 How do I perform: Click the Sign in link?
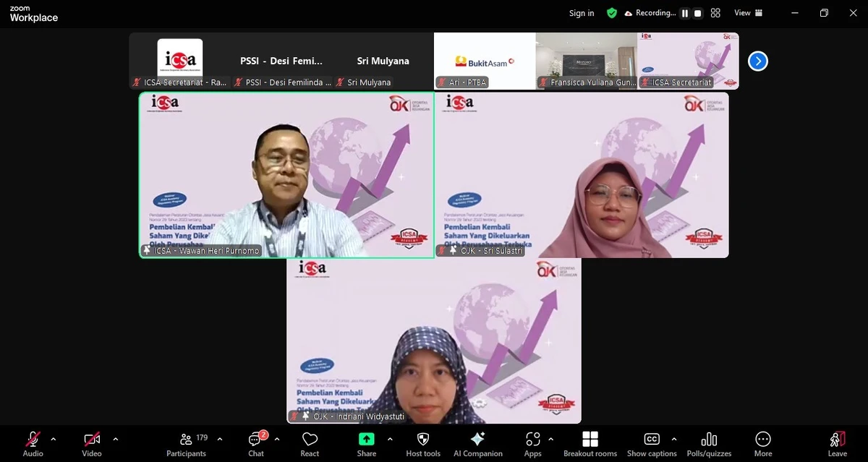tap(581, 12)
